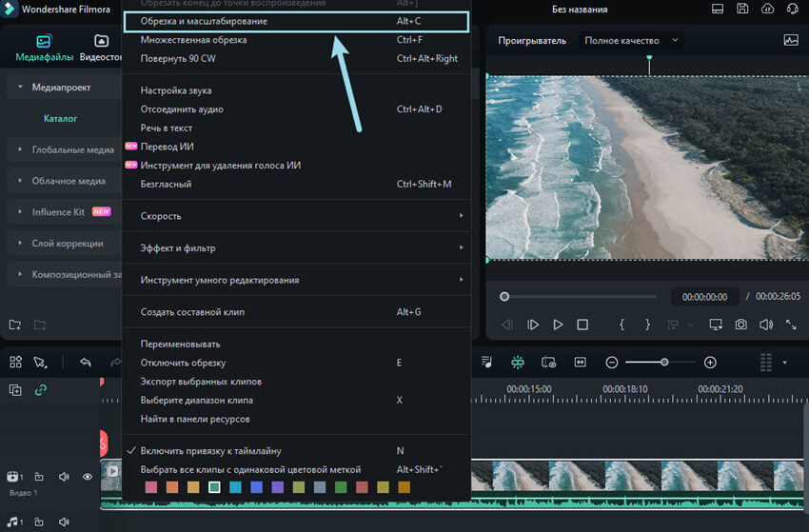Expand the Композиционный section
809x532 pixels.
tap(65, 274)
